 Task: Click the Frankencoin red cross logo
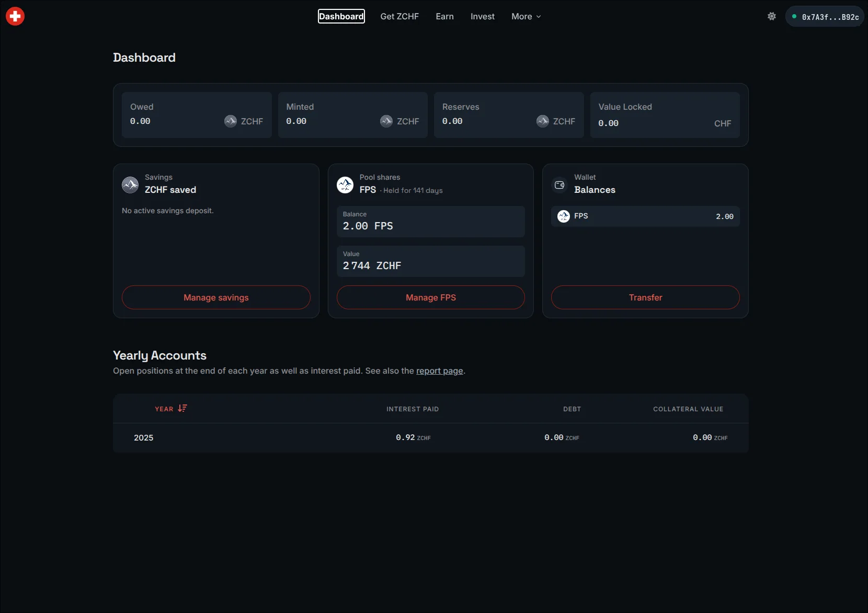pyautogui.click(x=15, y=16)
